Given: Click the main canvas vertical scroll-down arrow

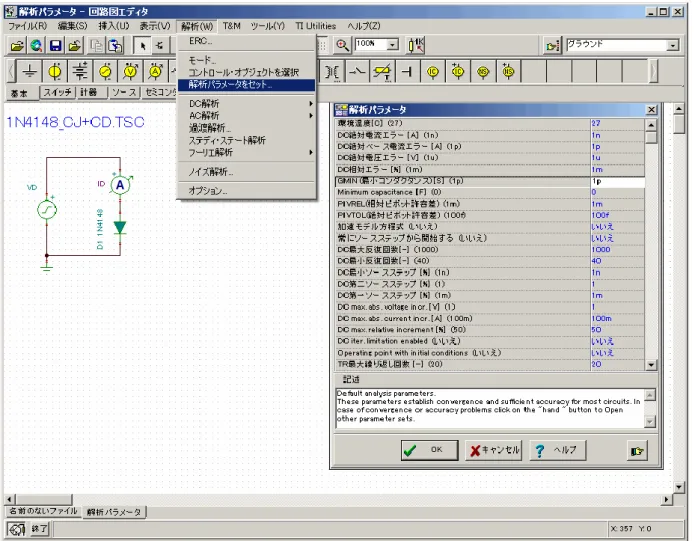Looking at the screenshot, I should (x=679, y=487).
